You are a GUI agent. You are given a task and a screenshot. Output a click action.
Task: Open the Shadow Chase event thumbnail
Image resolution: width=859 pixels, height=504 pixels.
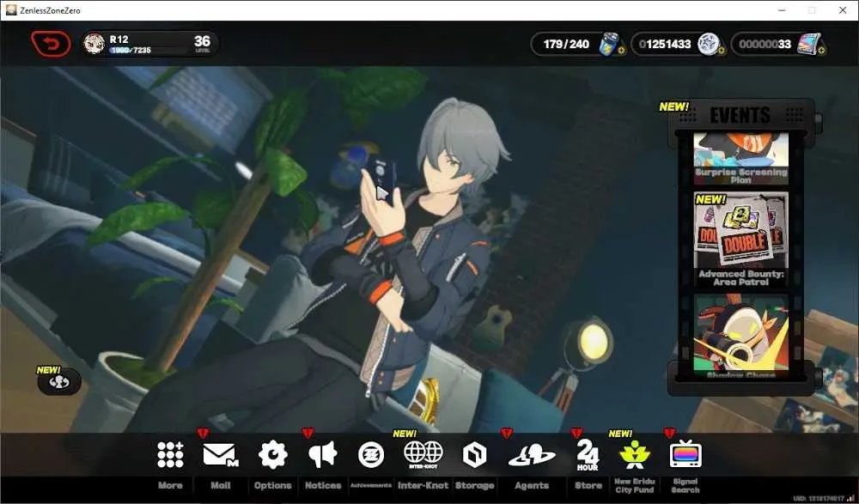coord(740,336)
